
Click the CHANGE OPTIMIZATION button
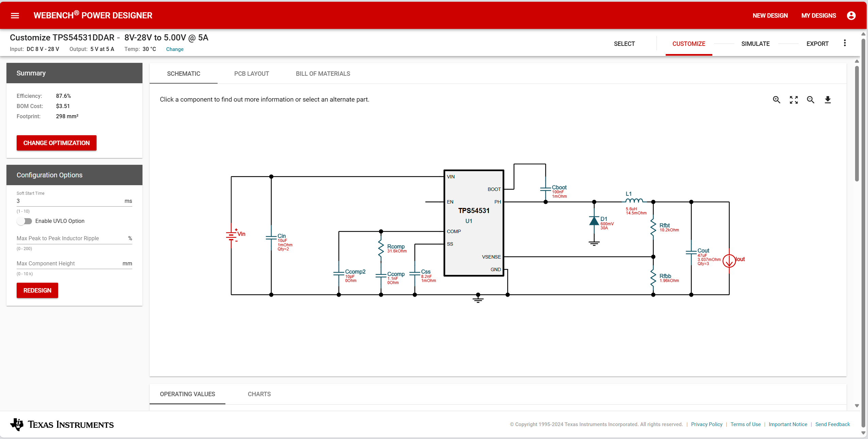[x=56, y=143]
